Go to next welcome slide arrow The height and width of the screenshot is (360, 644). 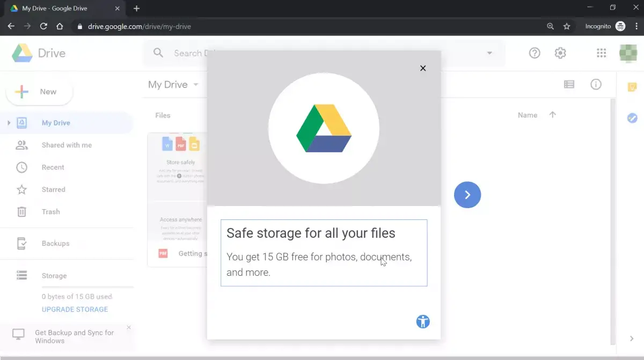467,195
